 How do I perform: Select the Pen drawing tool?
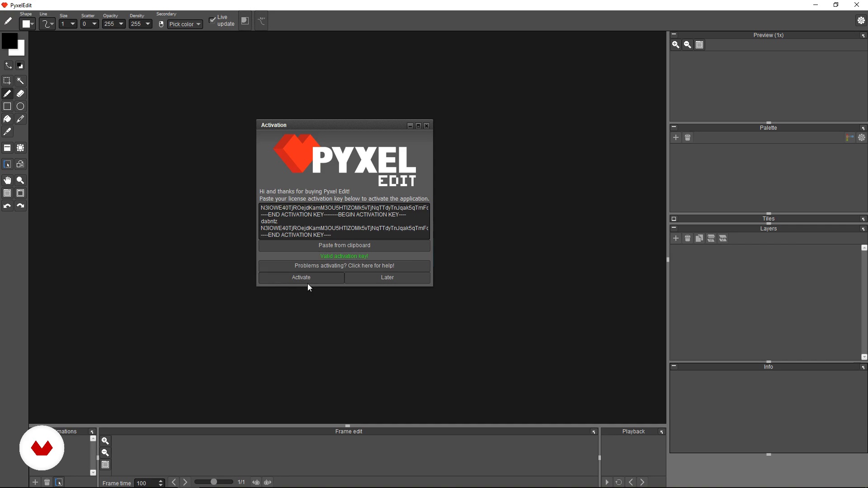[x=7, y=94]
